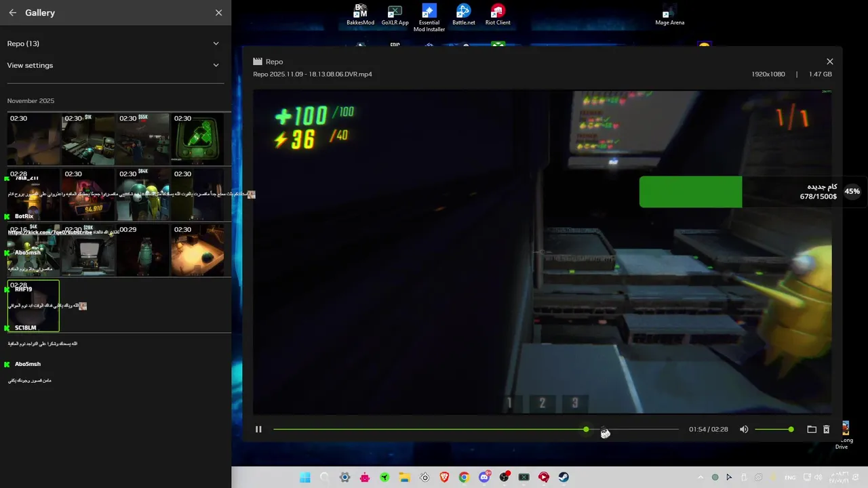Launch Google Chrome from the taskbar
The height and width of the screenshot is (488, 868).
click(x=464, y=477)
